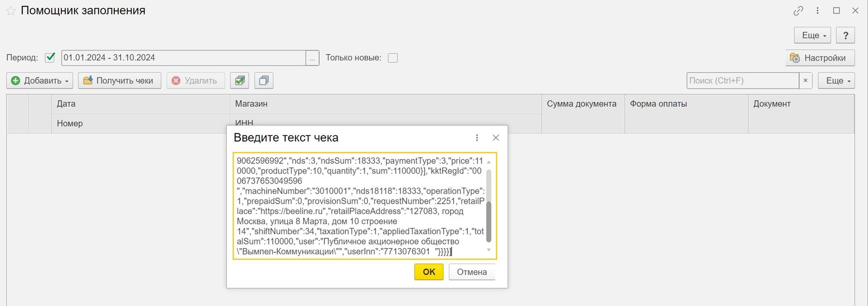Image resolution: width=868 pixels, height=306 pixels.
Task: Click the receipt text scrollbar thumb
Action: click(489, 221)
